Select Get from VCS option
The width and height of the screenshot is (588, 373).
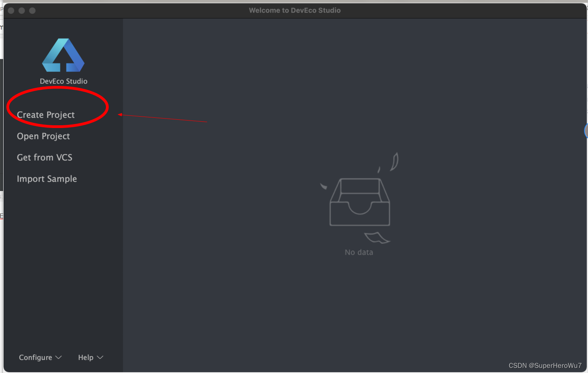[x=45, y=157]
